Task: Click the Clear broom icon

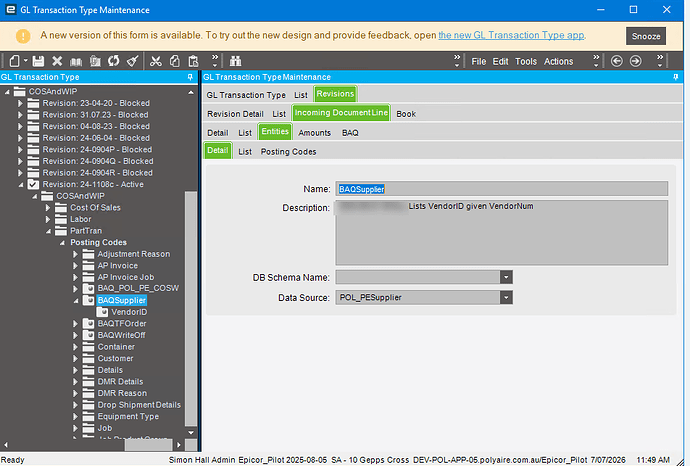Action: pyautogui.click(x=133, y=61)
